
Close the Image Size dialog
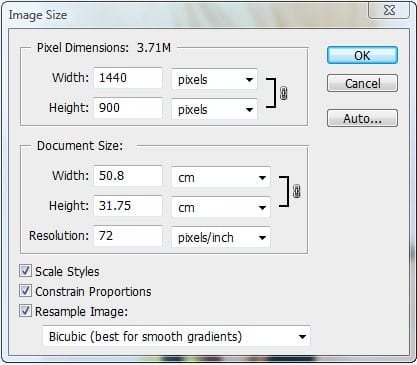(x=389, y=10)
